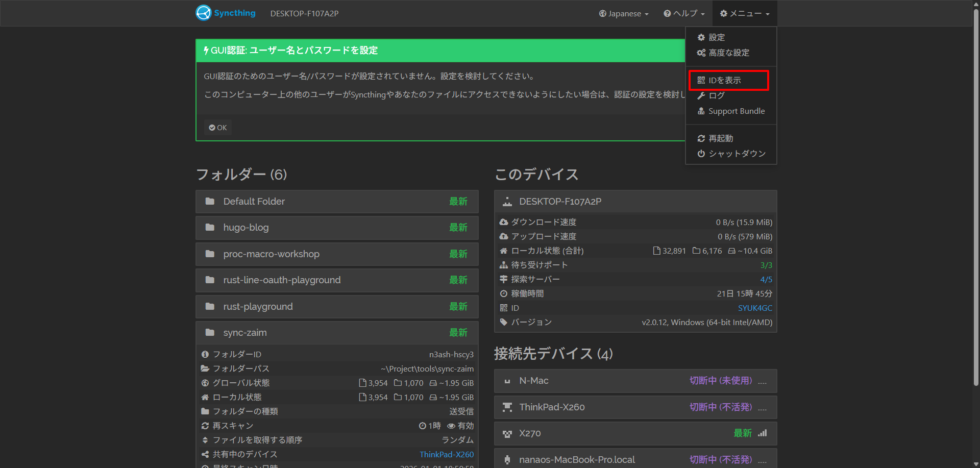Click the page vertical scrollbar
Screen dimensions: 980x468
pyautogui.click(x=976, y=204)
